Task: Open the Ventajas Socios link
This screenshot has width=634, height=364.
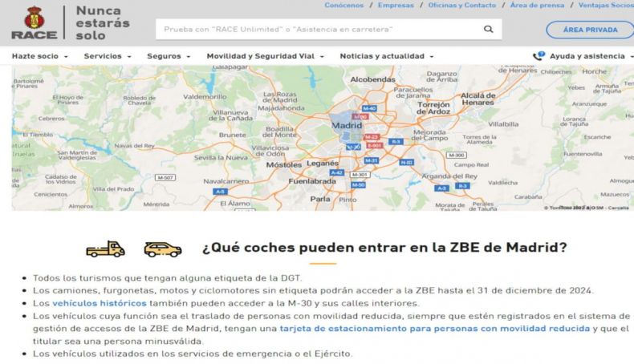Action: 606,6
